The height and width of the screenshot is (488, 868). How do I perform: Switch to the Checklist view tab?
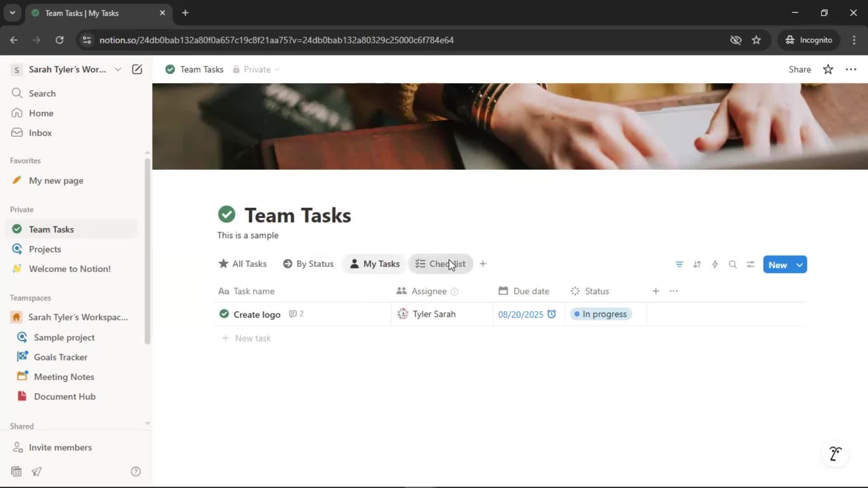[440, 264]
